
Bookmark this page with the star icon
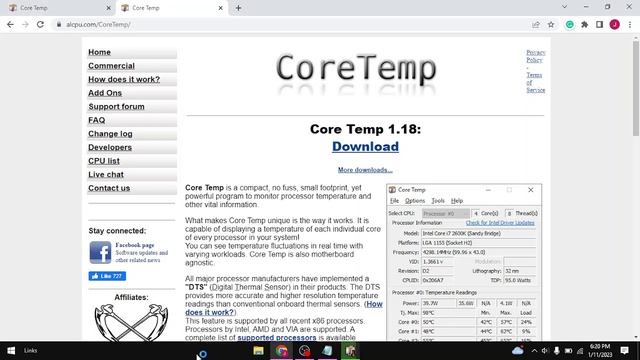[x=551, y=24]
